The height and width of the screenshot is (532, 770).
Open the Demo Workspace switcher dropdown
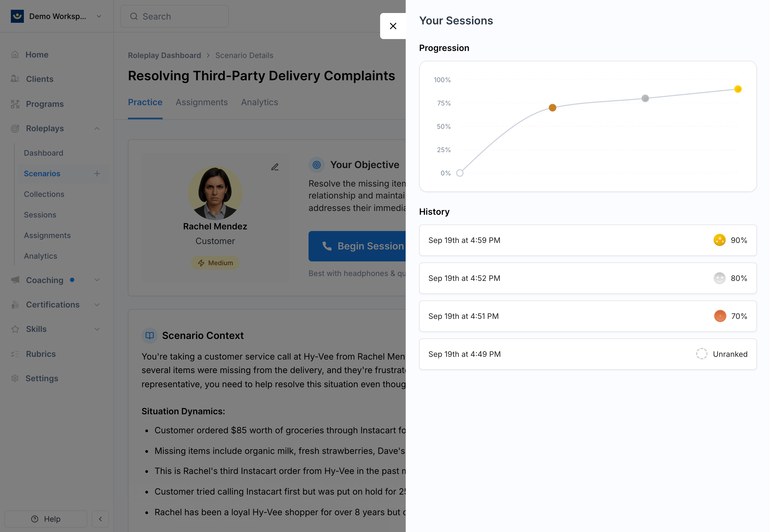99,16
